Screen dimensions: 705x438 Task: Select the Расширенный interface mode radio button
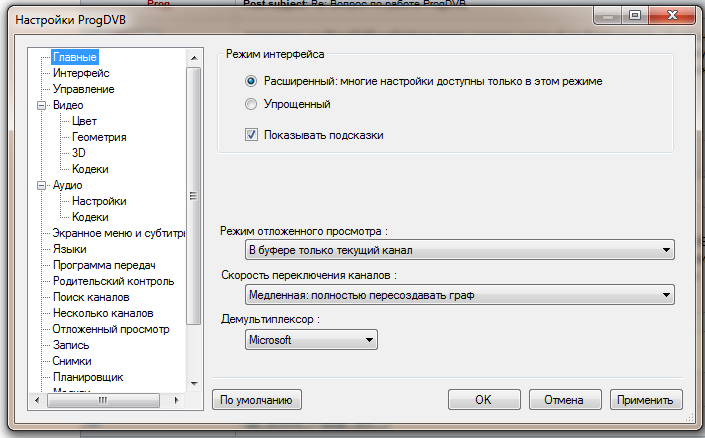point(251,81)
